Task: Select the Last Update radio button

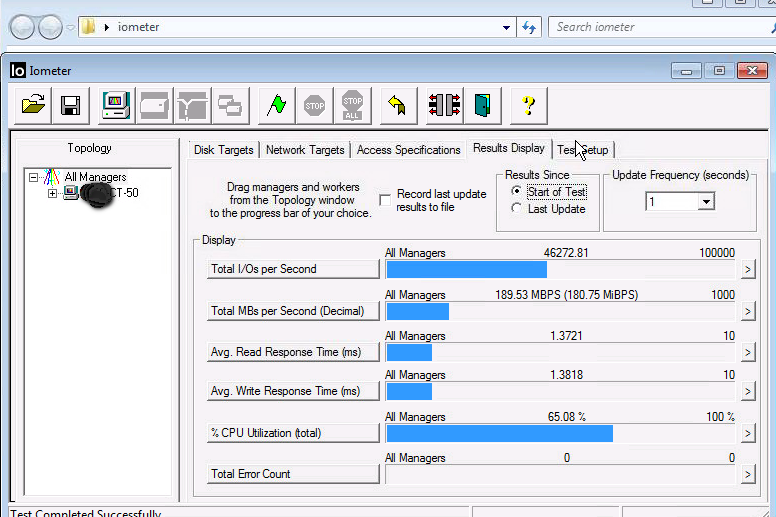Action: coord(516,209)
